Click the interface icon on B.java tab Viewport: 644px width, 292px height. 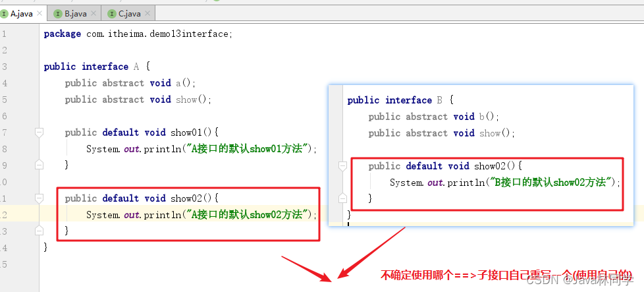[x=57, y=14]
